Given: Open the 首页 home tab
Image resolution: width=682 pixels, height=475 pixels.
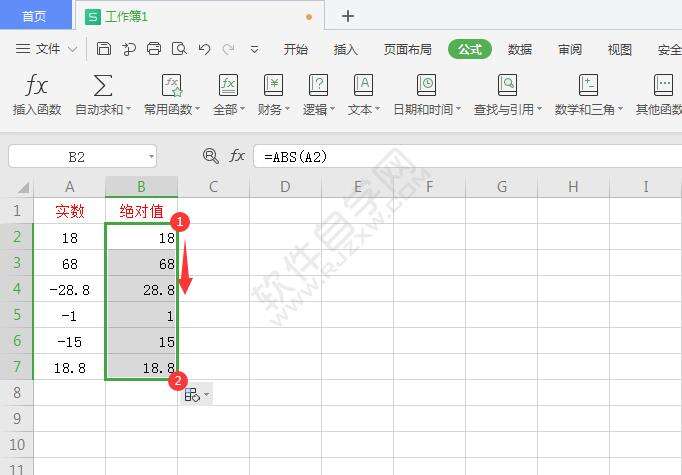Looking at the screenshot, I should click(35, 16).
